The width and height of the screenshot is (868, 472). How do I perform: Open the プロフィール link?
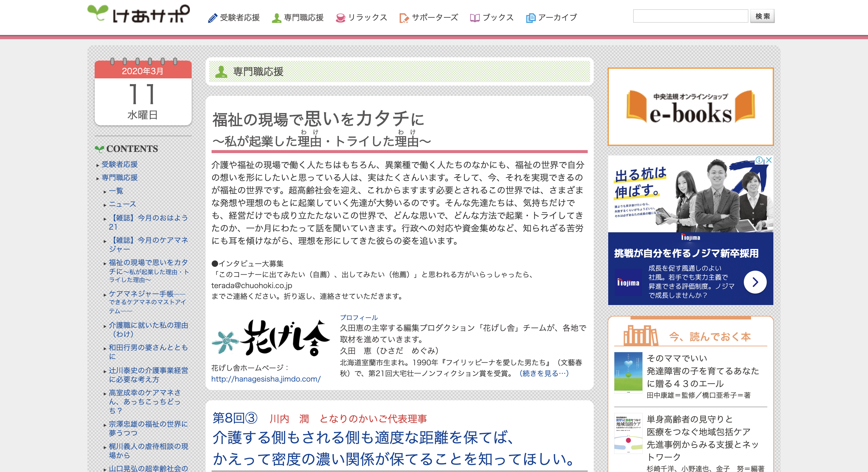pyautogui.click(x=359, y=318)
